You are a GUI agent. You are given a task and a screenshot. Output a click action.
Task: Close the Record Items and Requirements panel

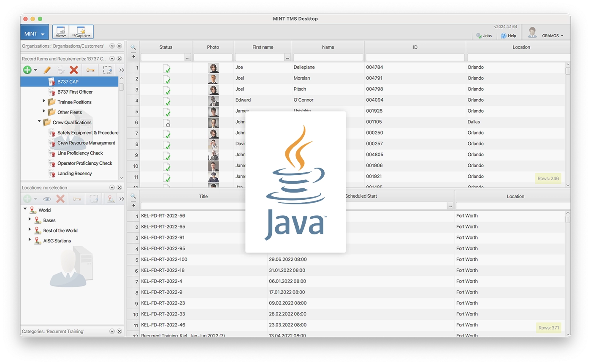pos(119,59)
